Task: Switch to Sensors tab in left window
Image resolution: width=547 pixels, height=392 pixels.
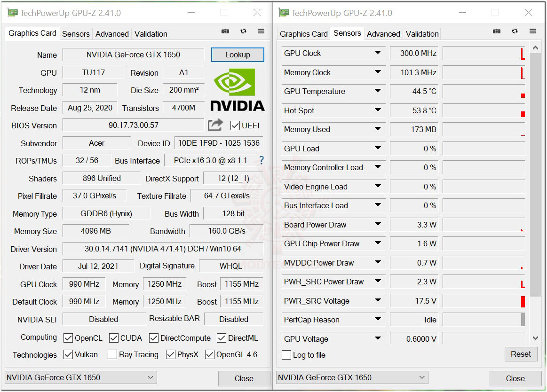Action: coord(76,34)
